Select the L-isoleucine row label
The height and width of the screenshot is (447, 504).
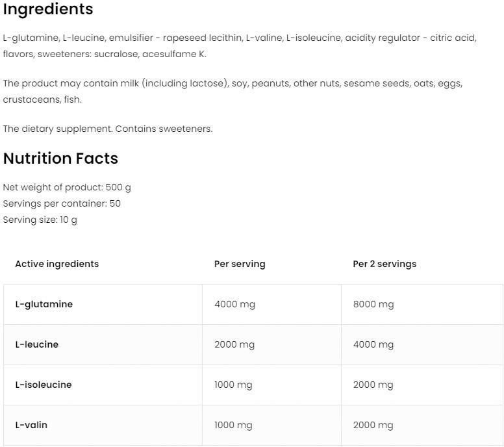coord(44,385)
